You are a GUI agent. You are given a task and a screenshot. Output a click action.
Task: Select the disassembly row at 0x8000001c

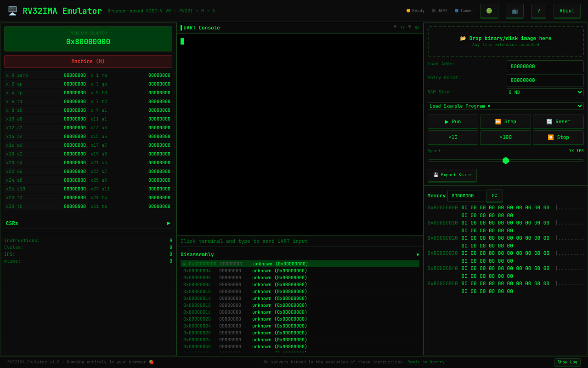300,312
